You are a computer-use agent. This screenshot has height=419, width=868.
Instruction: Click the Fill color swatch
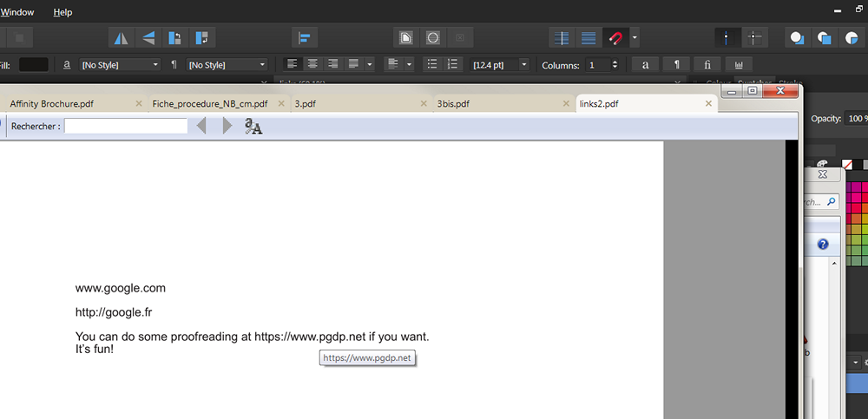coord(34,64)
